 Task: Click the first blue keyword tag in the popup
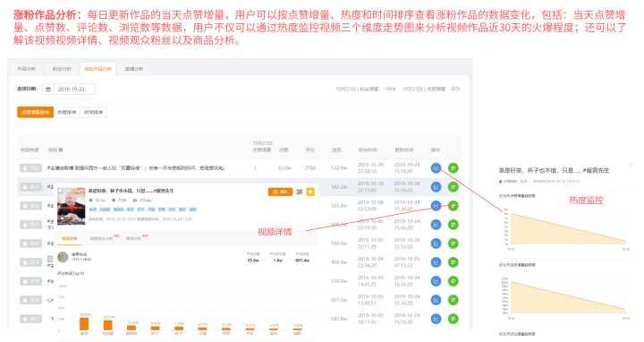(93, 209)
